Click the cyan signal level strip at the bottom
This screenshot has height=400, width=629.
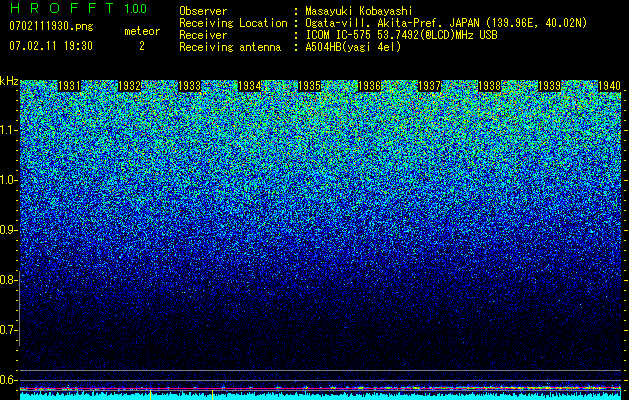click(x=321, y=396)
